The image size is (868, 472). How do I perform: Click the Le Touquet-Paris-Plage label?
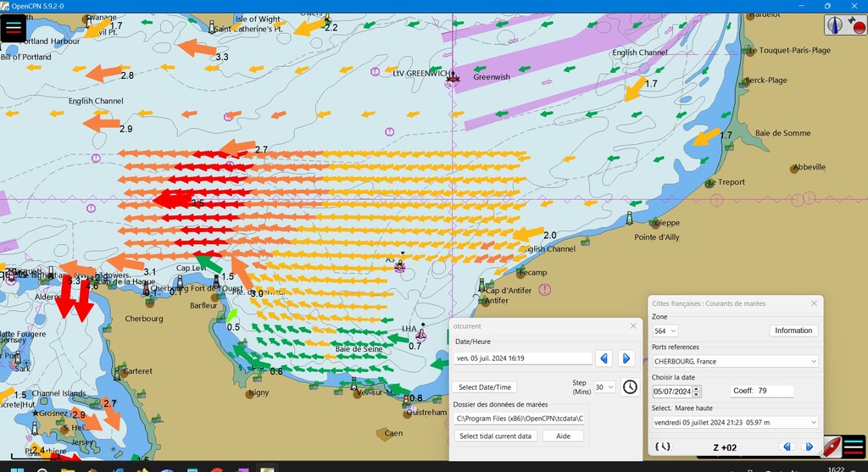(x=790, y=50)
